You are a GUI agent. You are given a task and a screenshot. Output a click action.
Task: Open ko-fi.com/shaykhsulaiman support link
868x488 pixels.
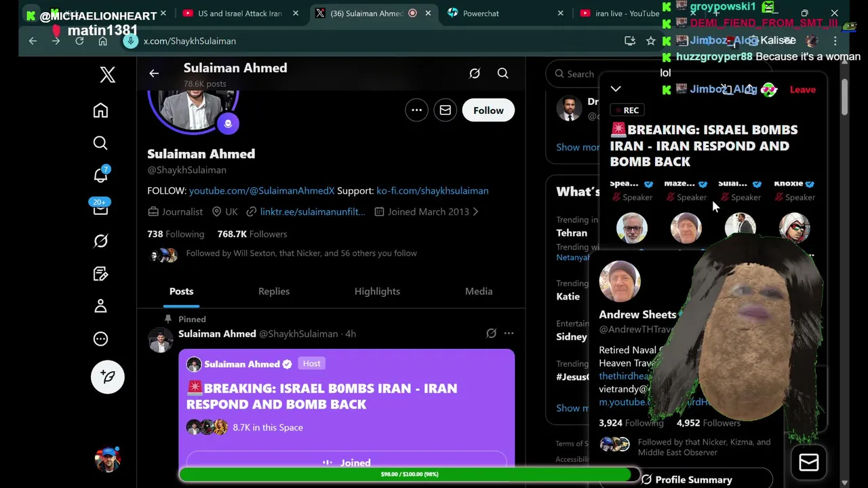433,190
